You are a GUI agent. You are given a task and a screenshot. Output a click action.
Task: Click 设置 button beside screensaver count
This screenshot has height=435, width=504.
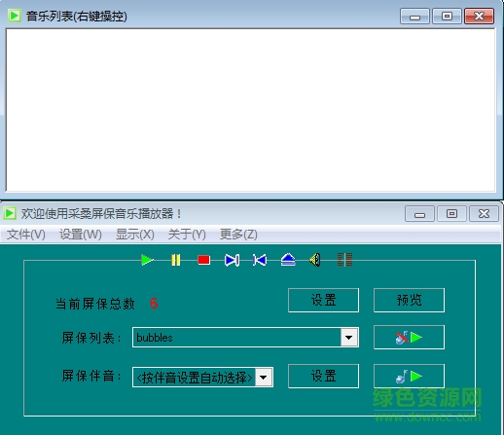(323, 300)
